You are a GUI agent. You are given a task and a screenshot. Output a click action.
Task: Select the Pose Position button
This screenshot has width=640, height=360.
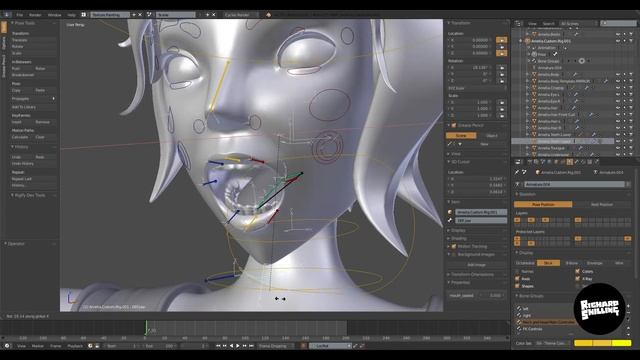(x=543, y=204)
